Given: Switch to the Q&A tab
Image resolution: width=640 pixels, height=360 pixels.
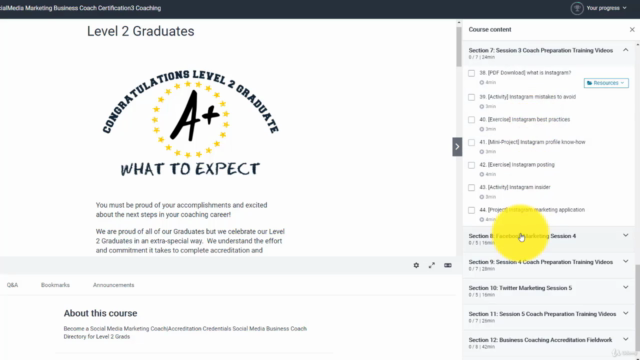Looking at the screenshot, I should coord(12,285).
